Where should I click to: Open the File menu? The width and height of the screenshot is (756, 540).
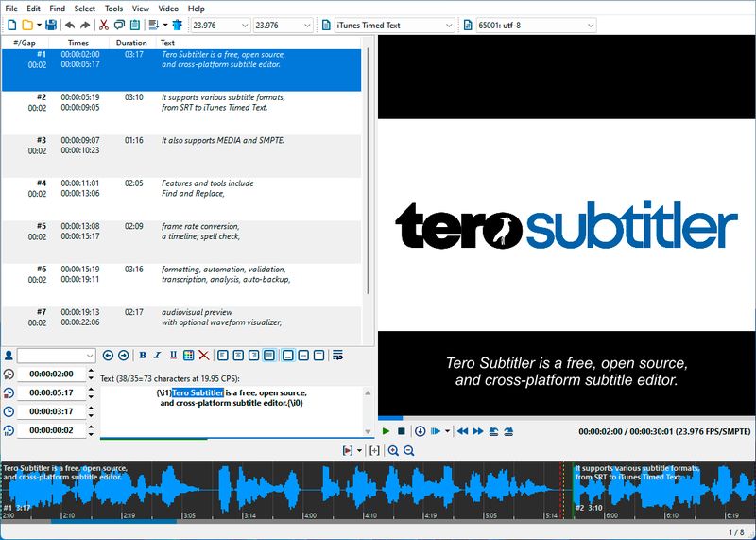11,9
